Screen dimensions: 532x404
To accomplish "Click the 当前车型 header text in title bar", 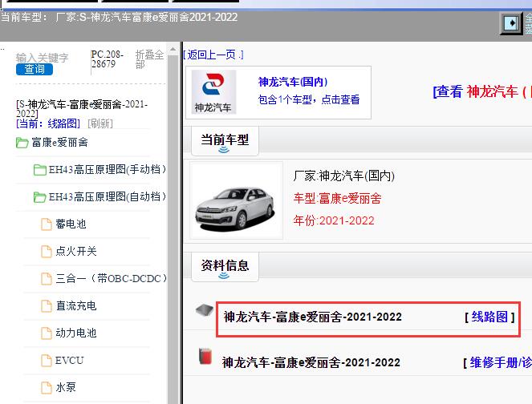I will point(119,17).
